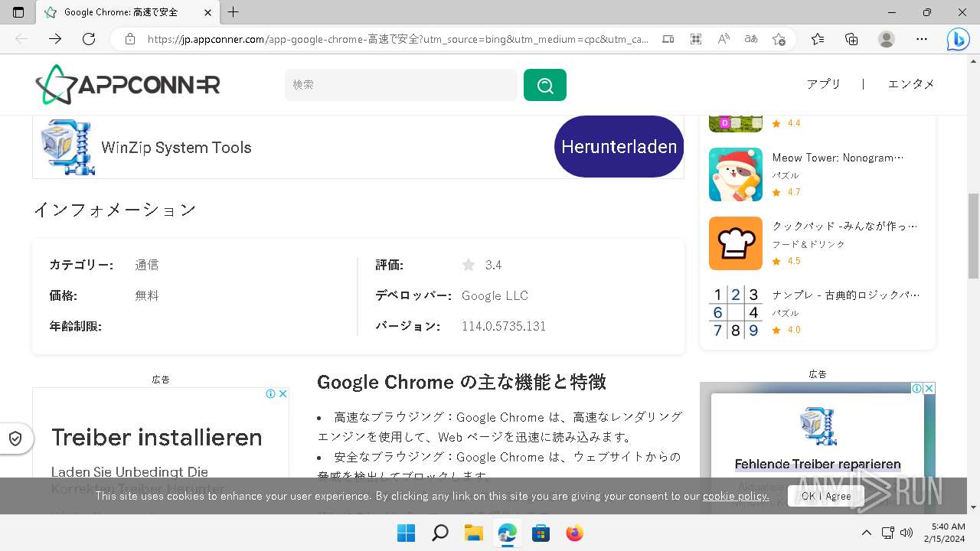The width and height of the screenshot is (980, 551).
Task: Open File Explorer from taskbar
Action: (473, 533)
